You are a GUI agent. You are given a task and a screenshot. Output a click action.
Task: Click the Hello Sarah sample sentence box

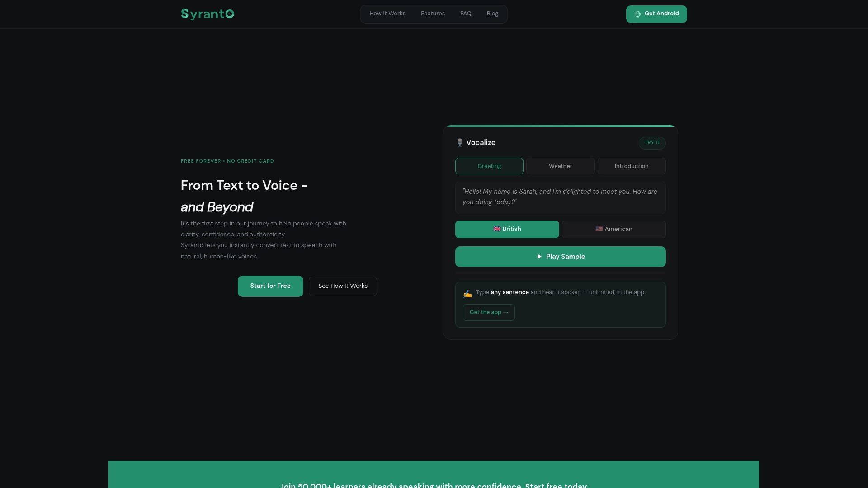click(561, 197)
